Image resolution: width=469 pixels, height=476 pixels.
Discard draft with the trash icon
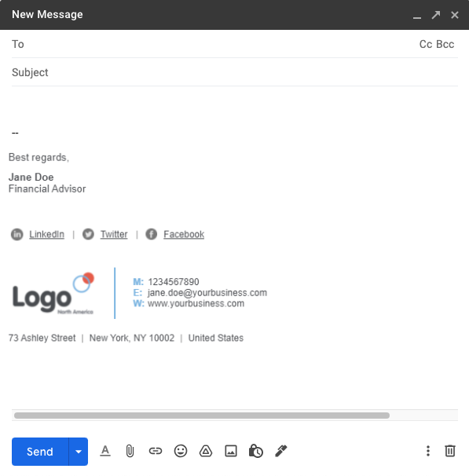tap(450, 451)
